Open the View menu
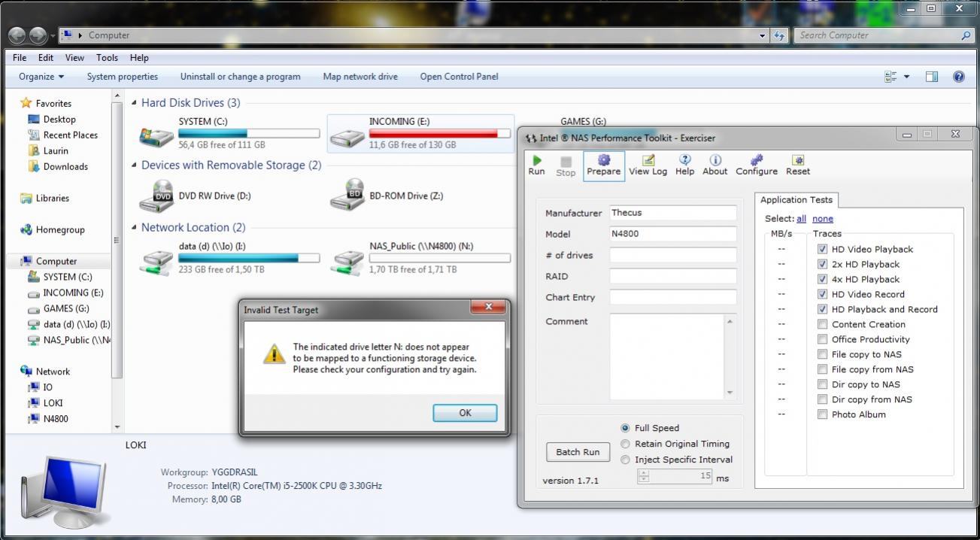Screen dimensions: 980x540 pyautogui.click(x=74, y=57)
